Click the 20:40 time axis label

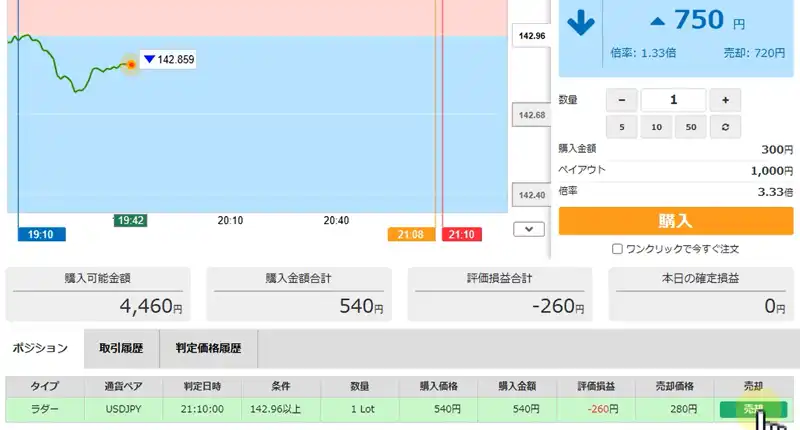click(336, 220)
